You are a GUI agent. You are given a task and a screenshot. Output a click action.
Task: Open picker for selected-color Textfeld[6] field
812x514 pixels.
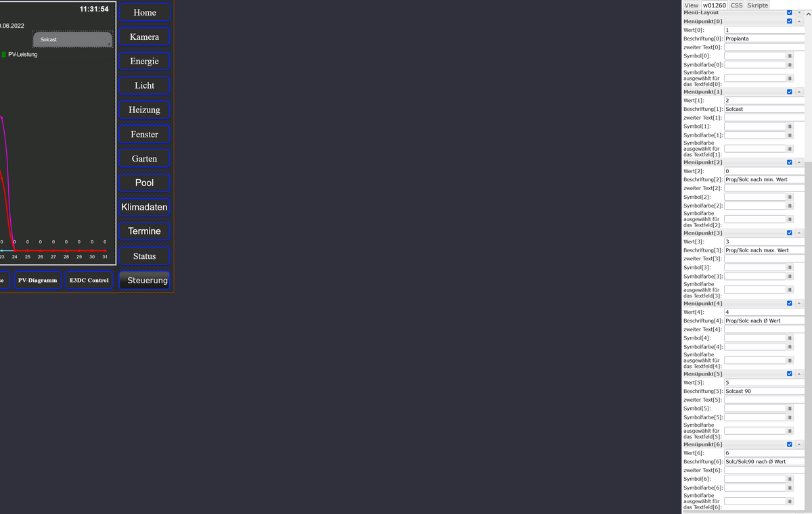click(790, 501)
